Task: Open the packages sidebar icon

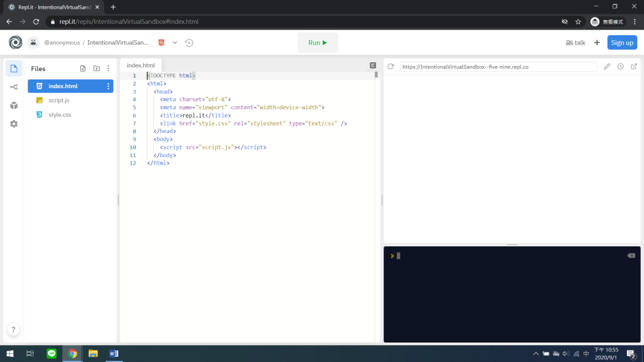Action: [14, 106]
